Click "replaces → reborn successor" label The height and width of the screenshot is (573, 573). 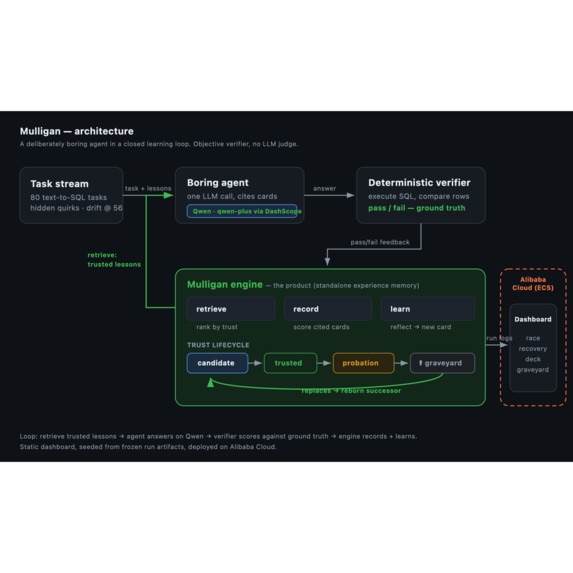tap(351, 391)
